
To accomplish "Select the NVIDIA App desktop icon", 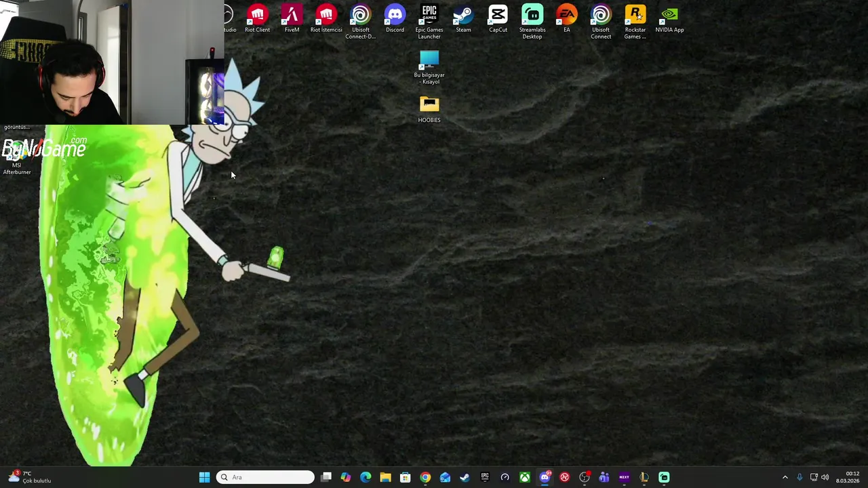I will [x=669, y=19].
